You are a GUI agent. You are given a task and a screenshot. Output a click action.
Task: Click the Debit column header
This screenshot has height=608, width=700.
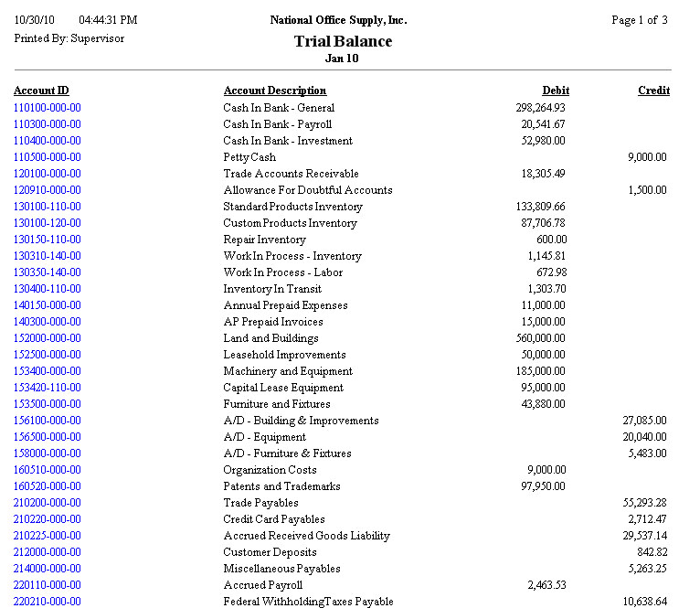(555, 91)
